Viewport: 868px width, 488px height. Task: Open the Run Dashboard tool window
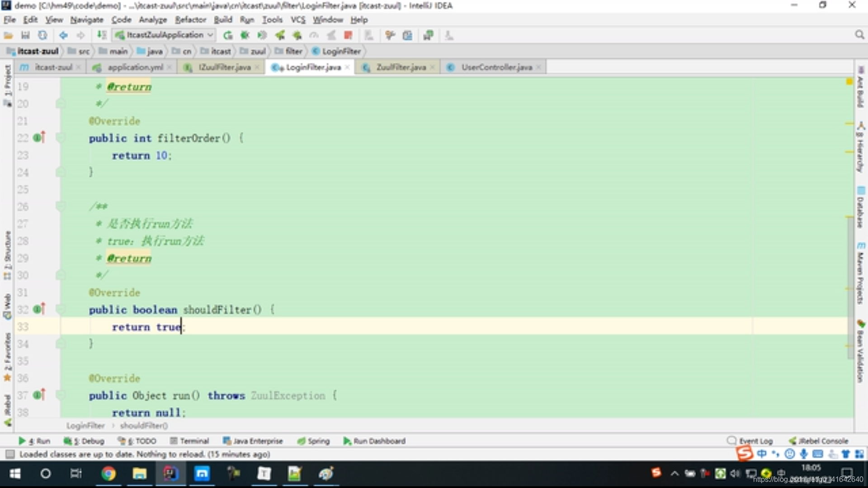click(374, 441)
